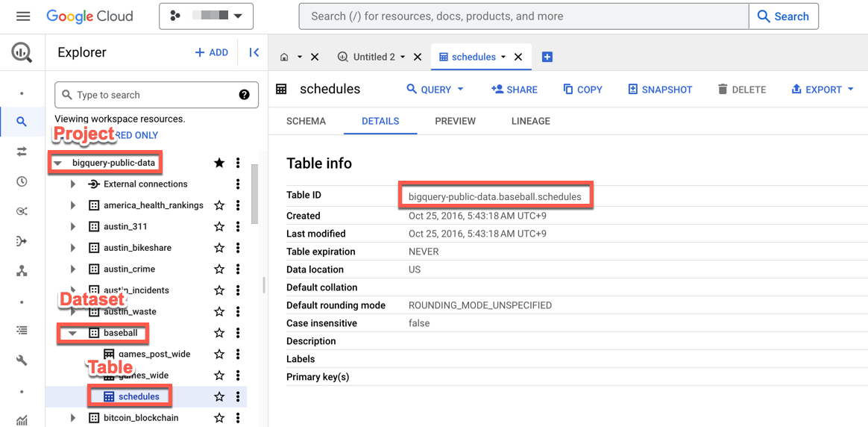Collapse the bigquery-public-data project node
This screenshot has height=427, width=868.
click(57, 163)
